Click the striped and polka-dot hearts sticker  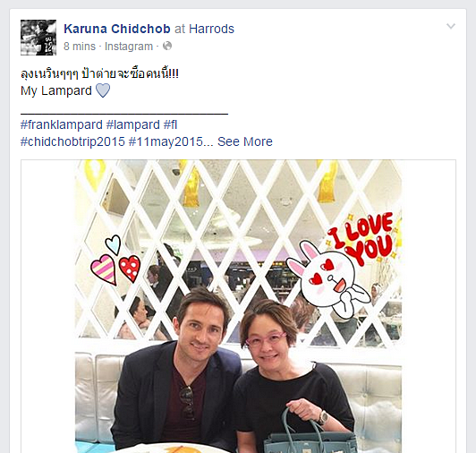[x=115, y=261]
